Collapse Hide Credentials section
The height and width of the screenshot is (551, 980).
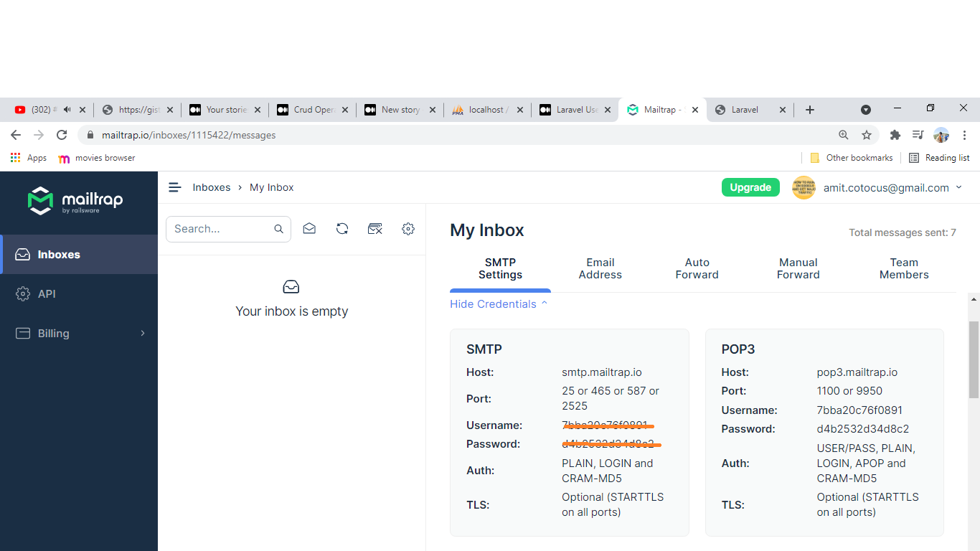[499, 304]
